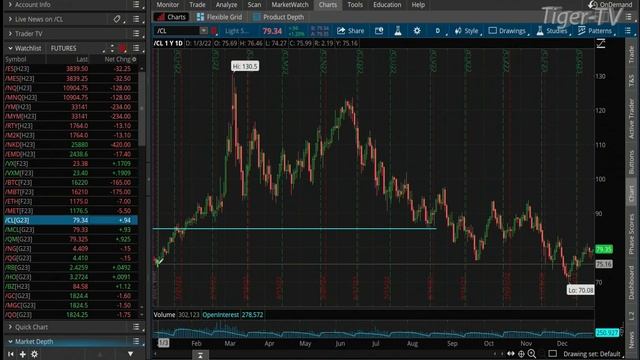Click the down triangle sidebar arrow

click(x=130, y=354)
